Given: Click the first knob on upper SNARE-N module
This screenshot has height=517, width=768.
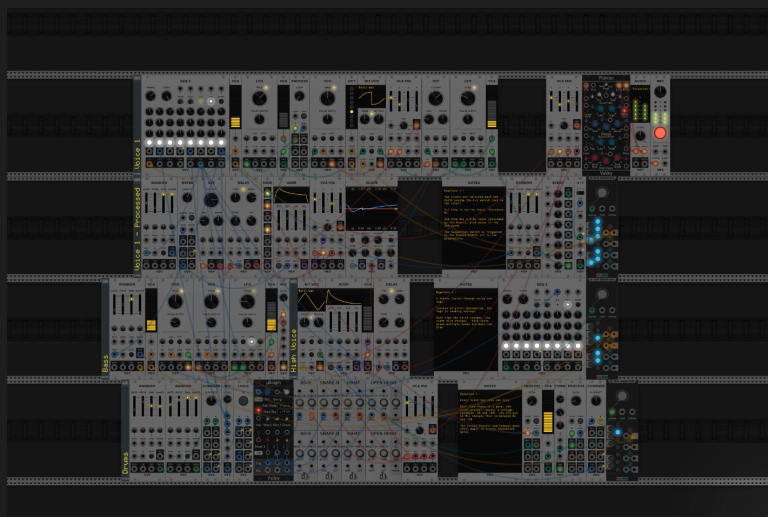Looking at the screenshot, I should pyautogui.click(x=324, y=403).
